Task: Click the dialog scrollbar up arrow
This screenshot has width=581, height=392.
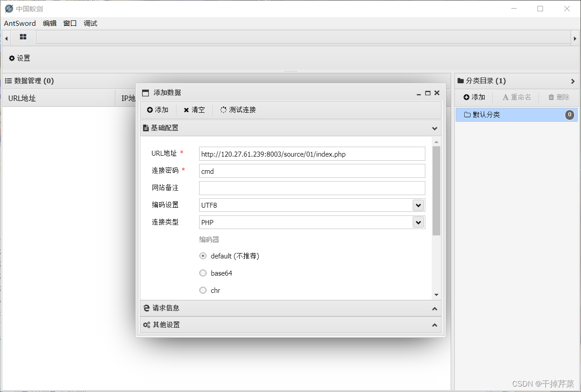Action: pos(436,142)
